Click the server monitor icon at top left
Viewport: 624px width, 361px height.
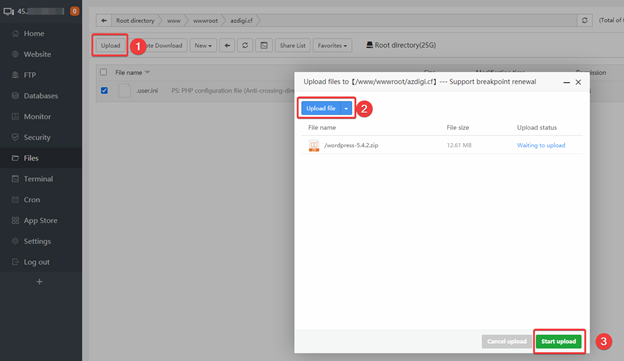(8, 11)
